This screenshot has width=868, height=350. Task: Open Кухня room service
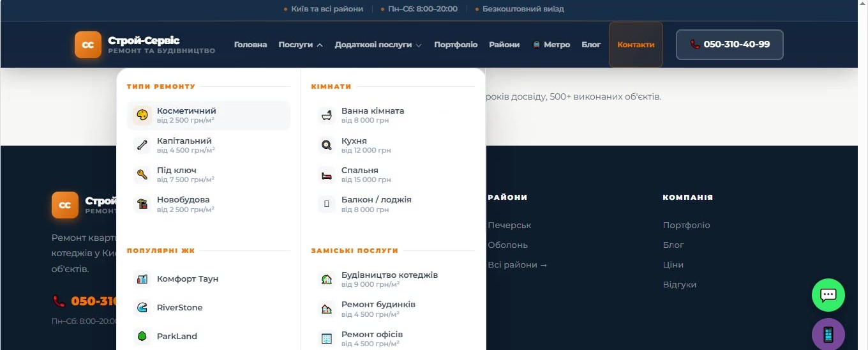click(393, 145)
